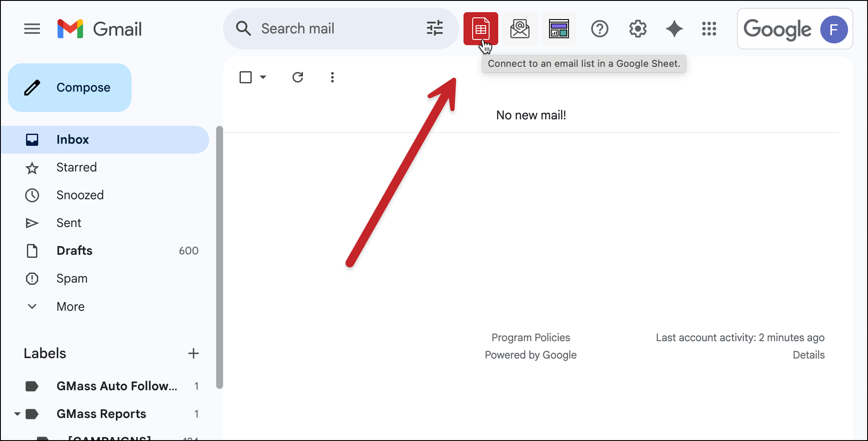Refresh the inbox

coord(298,77)
